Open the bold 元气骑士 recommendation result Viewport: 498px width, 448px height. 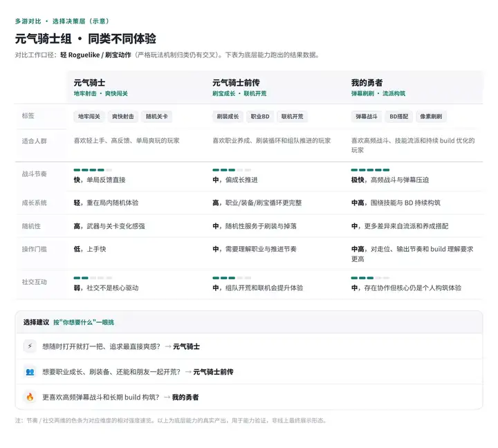187,346
